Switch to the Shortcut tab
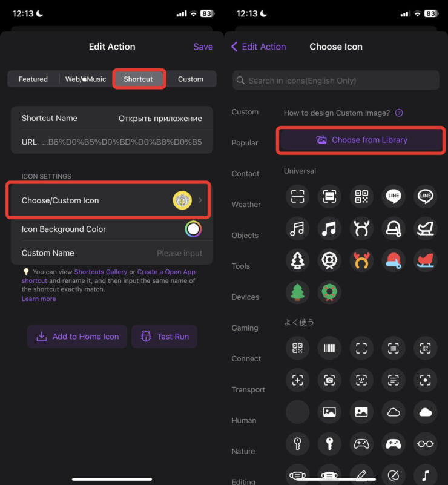Screen dimensions: 448x485 click(139, 79)
